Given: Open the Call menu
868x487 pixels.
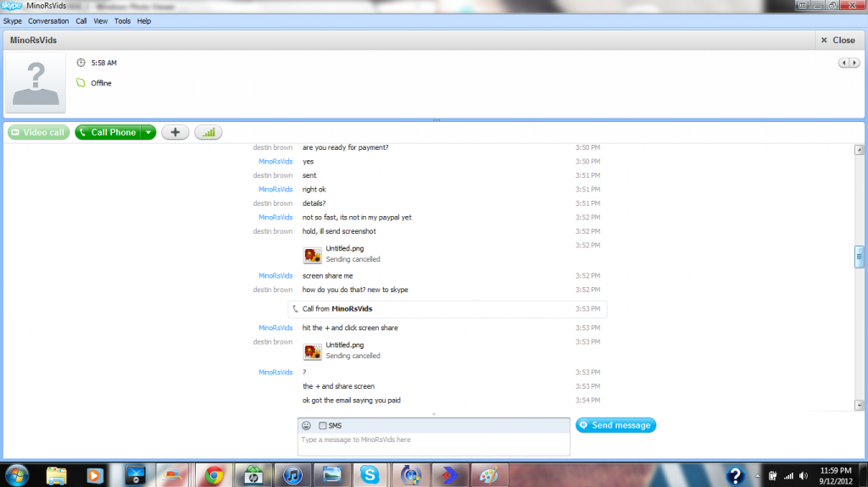Looking at the screenshot, I should coord(81,21).
